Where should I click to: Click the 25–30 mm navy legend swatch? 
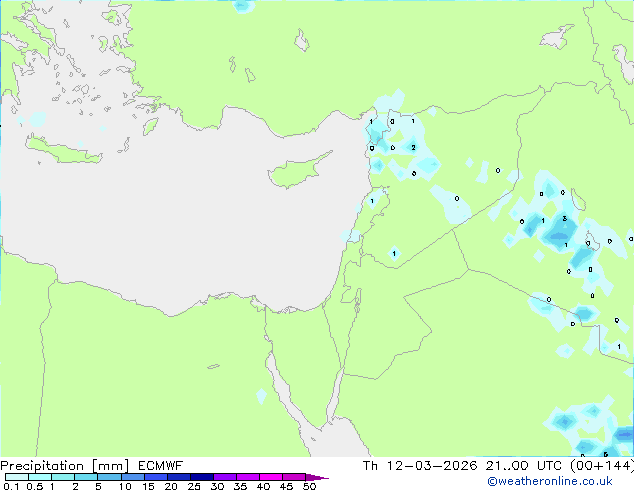(x=201, y=477)
